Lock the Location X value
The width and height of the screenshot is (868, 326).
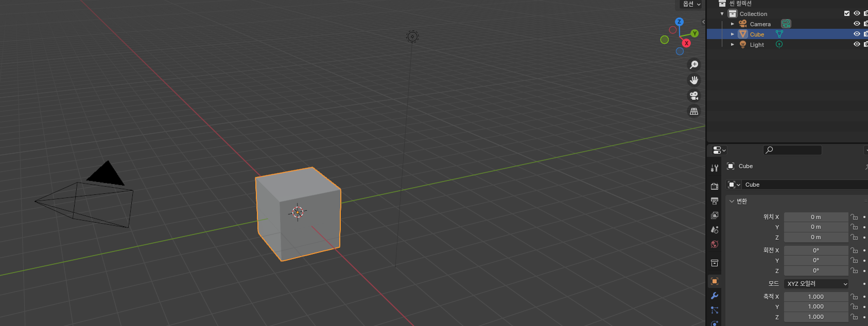pos(854,217)
